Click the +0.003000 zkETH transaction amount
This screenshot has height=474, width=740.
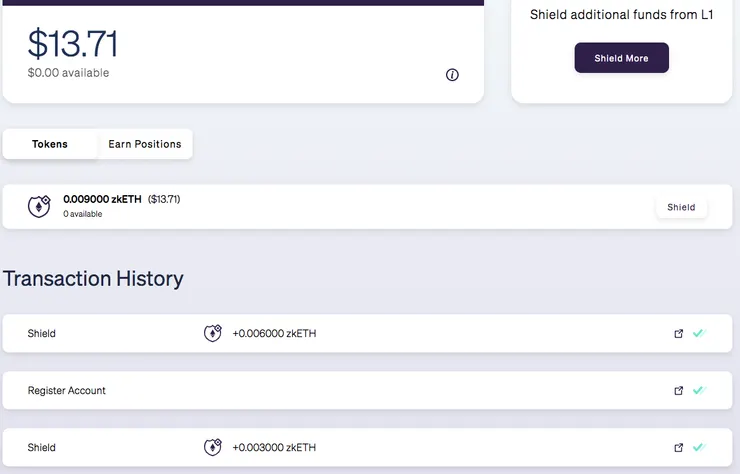pos(274,447)
